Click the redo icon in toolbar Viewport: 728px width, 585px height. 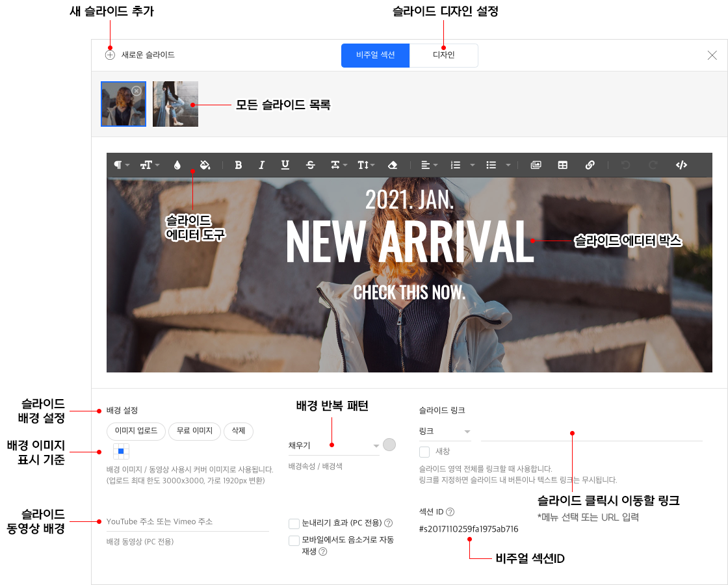[653, 165]
